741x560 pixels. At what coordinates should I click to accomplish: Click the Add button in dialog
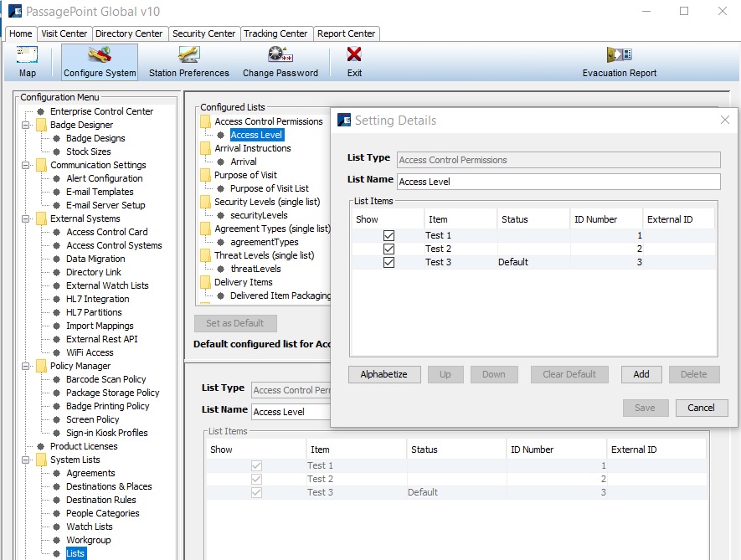tap(641, 374)
